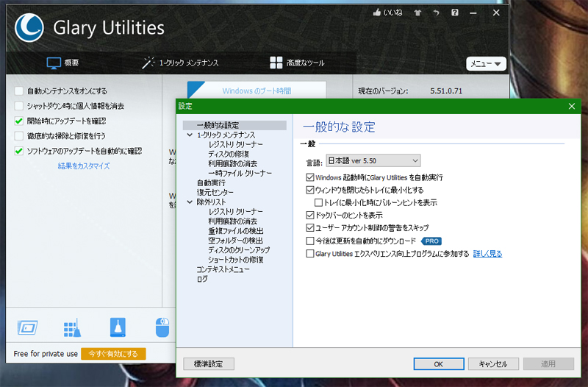Toggle Windows 起動時に自動実行 checkbox
The image size is (588, 387).
click(x=310, y=177)
